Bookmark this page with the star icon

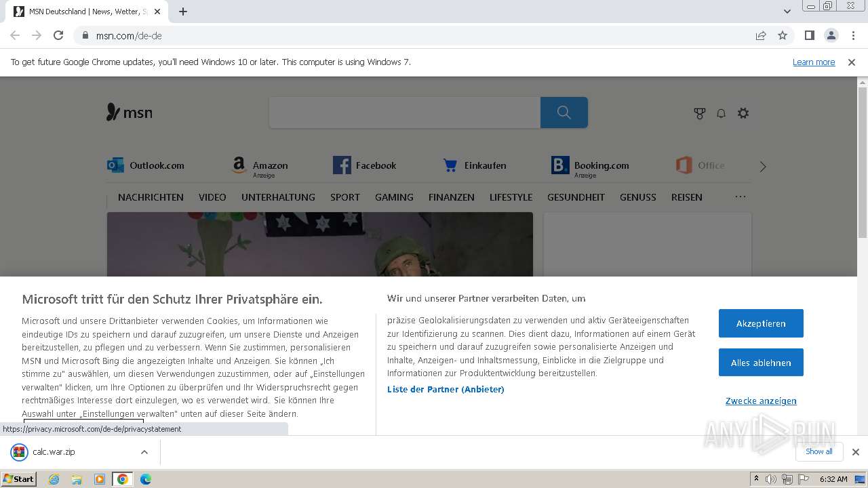coord(783,35)
